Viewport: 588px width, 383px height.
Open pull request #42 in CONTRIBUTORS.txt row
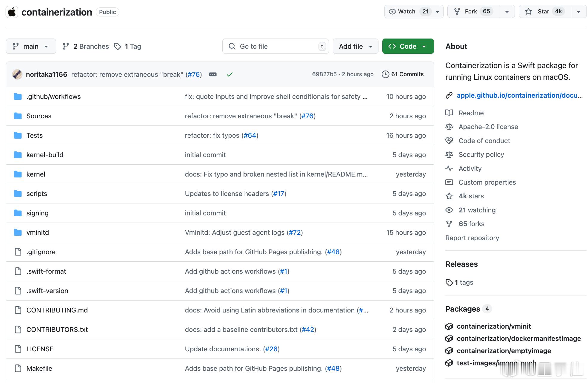(308, 330)
